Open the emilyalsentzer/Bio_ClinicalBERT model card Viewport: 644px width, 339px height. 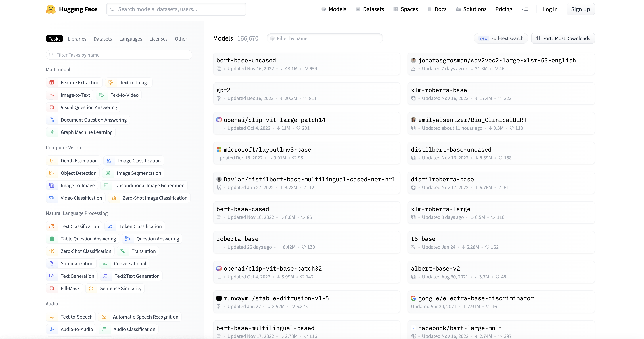(x=501, y=123)
